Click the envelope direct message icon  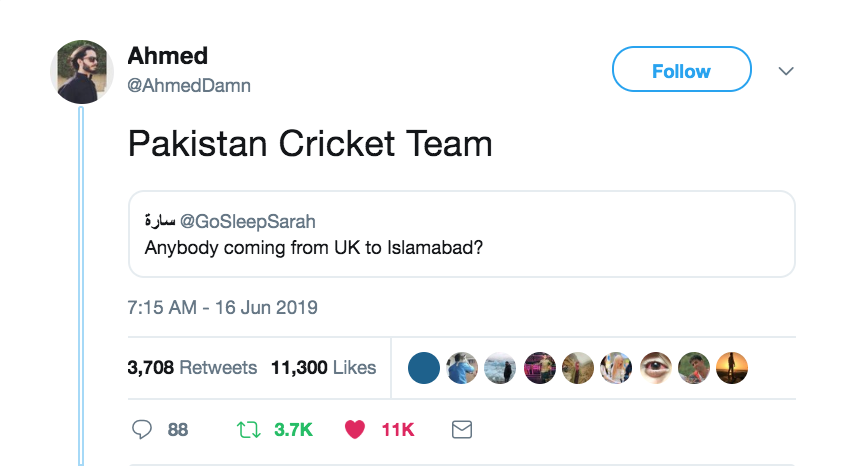click(x=461, y=429)
